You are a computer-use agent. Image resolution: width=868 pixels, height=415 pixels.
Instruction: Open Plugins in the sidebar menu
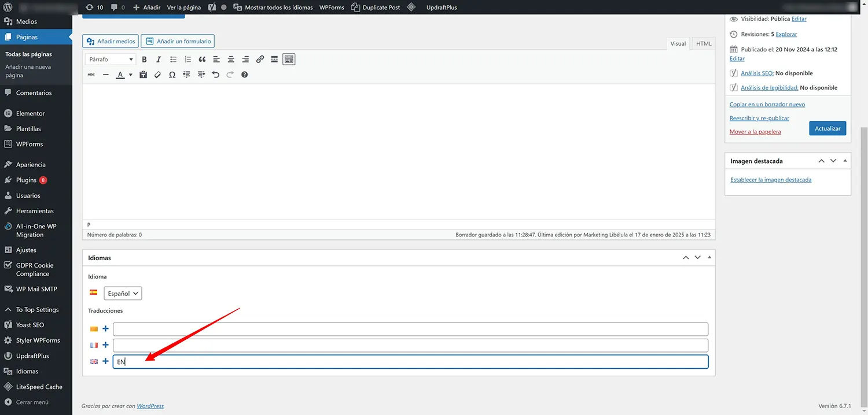[27, 180]
